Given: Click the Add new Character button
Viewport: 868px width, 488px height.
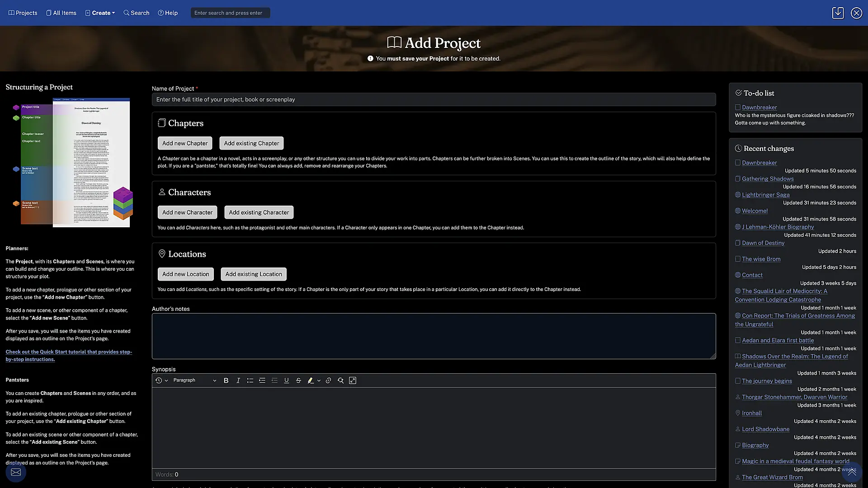Looking at the screenshot, I should coord(187,212).
